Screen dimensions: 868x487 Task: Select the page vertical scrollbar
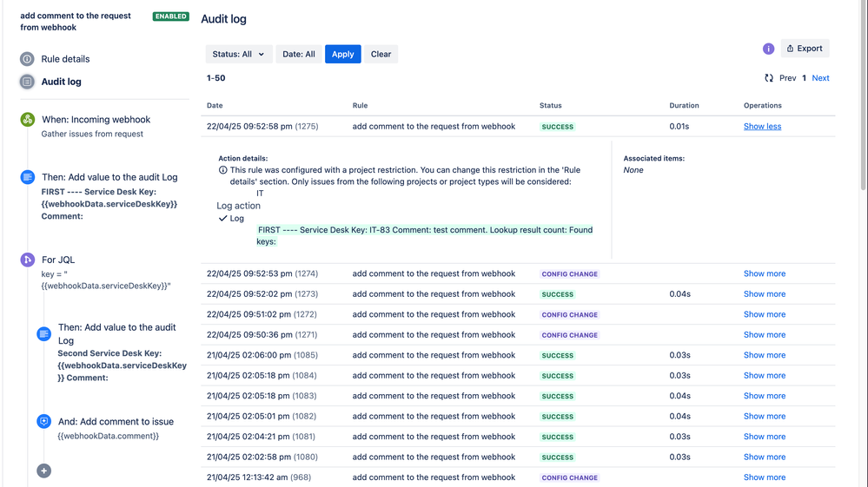[x=864, y=95]
